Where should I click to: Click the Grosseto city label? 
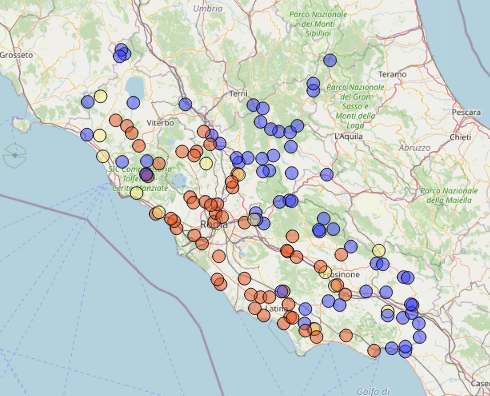pyautogui.click(x=16, y=55)
